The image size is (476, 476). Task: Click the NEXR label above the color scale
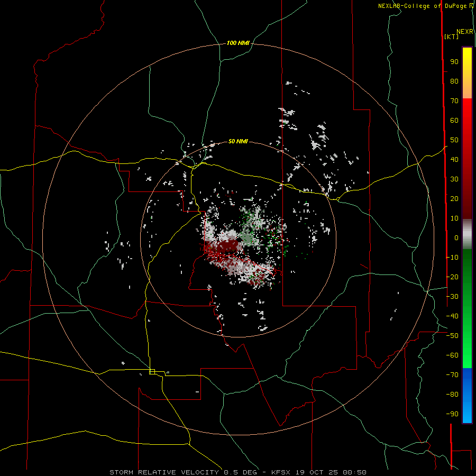465,32
